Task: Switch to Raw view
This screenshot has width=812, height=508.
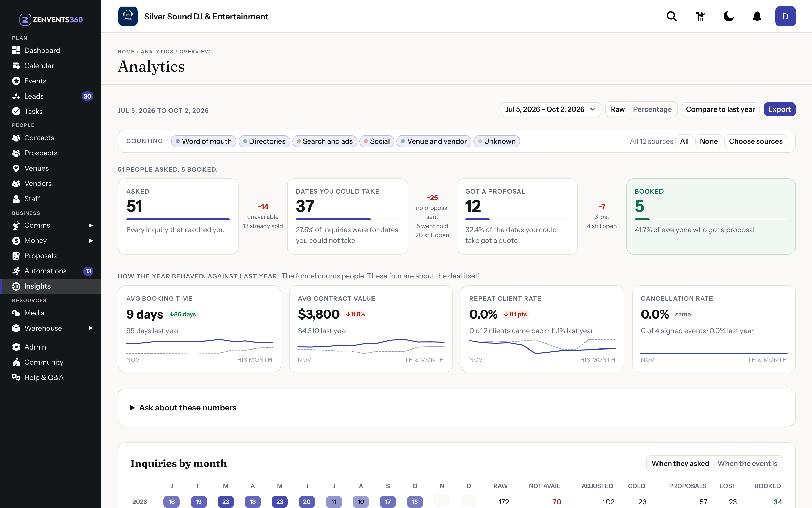Action: [618, 109]
